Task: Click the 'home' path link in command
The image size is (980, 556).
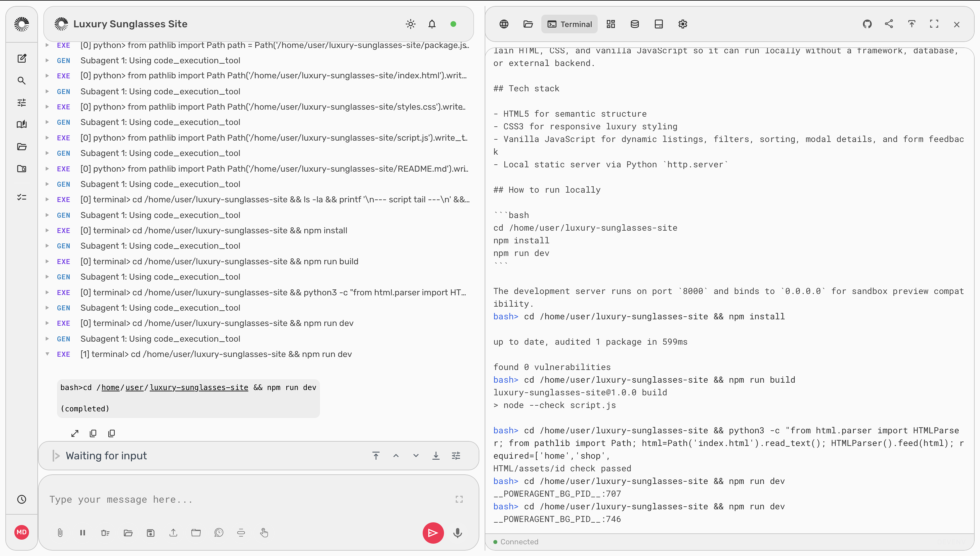Action: point(110,387)
